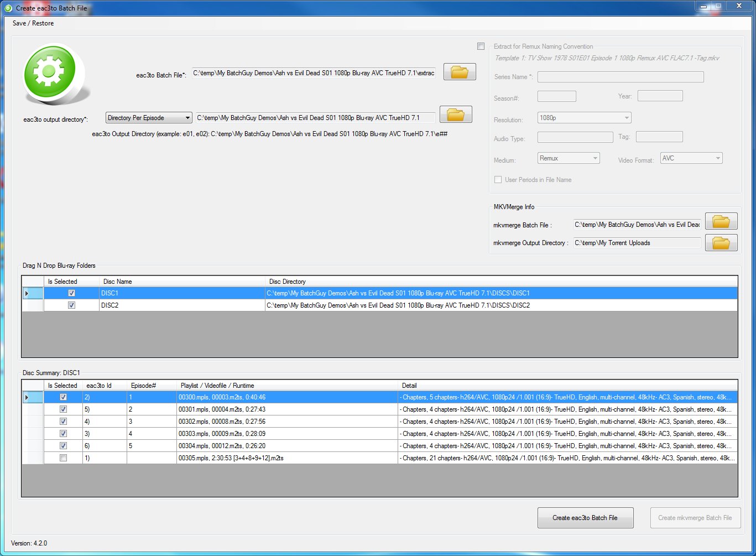The image size is (756, 556).
Task: Click the Series Name input field
Action: [x=621, y=77]
